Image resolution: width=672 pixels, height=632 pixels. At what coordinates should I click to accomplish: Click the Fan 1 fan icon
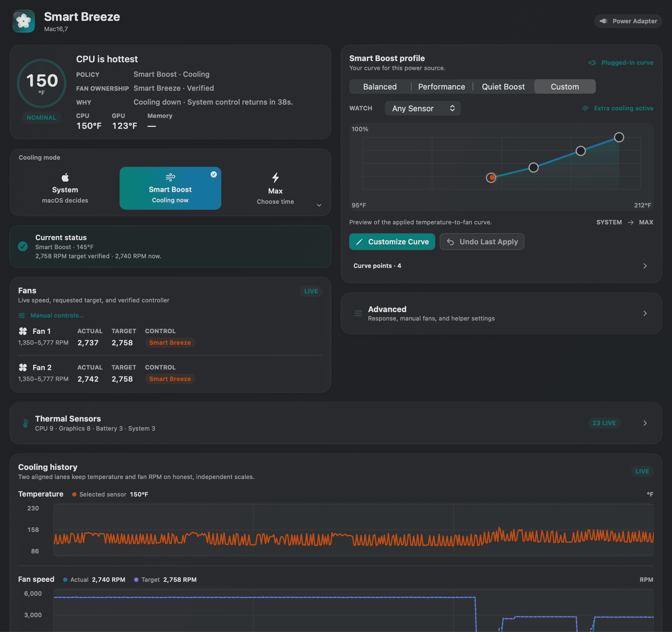(x=23, y=331)
